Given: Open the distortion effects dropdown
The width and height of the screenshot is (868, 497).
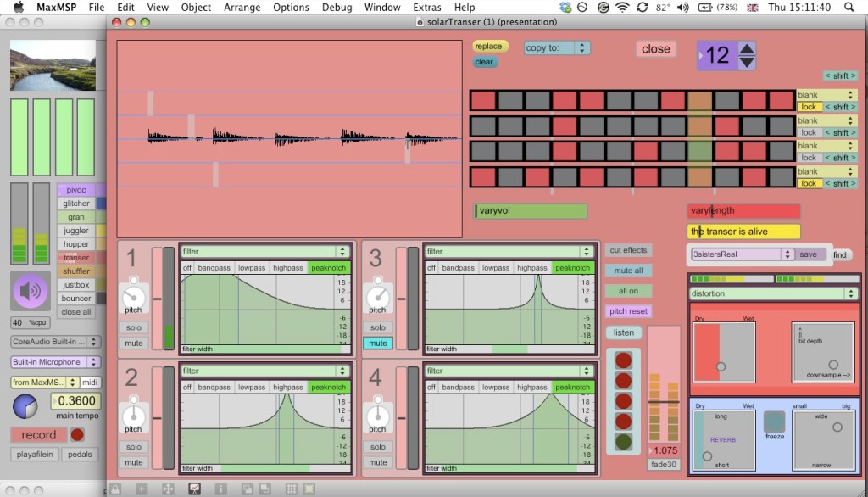Looking at the screenshot, I should (771, 293).
